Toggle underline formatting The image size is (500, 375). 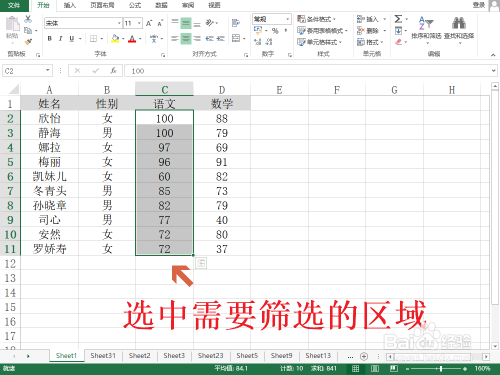(x=71, y=39)
